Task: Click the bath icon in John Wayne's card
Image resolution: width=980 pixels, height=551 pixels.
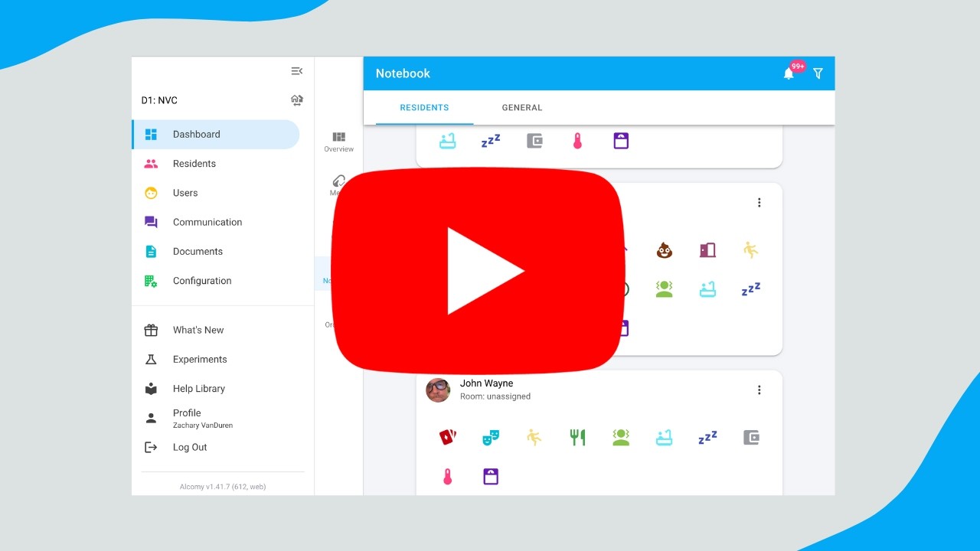Action: point(664,438)
